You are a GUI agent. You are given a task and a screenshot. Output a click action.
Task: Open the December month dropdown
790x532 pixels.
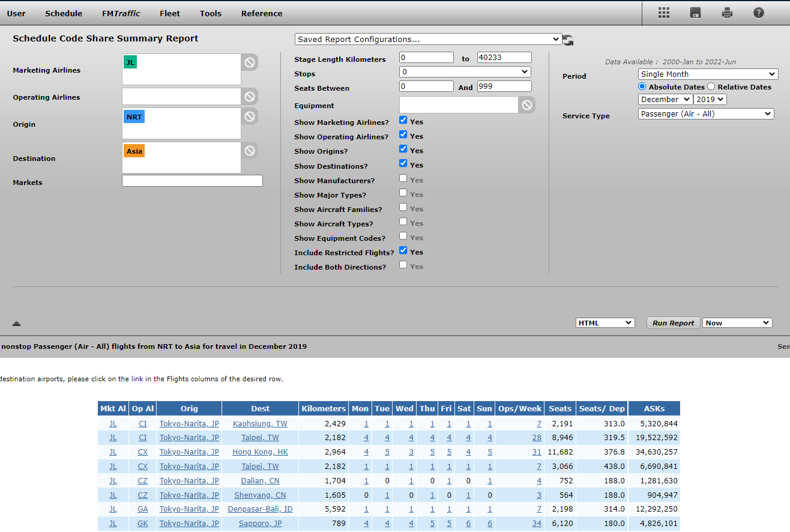tap(665, 100)
